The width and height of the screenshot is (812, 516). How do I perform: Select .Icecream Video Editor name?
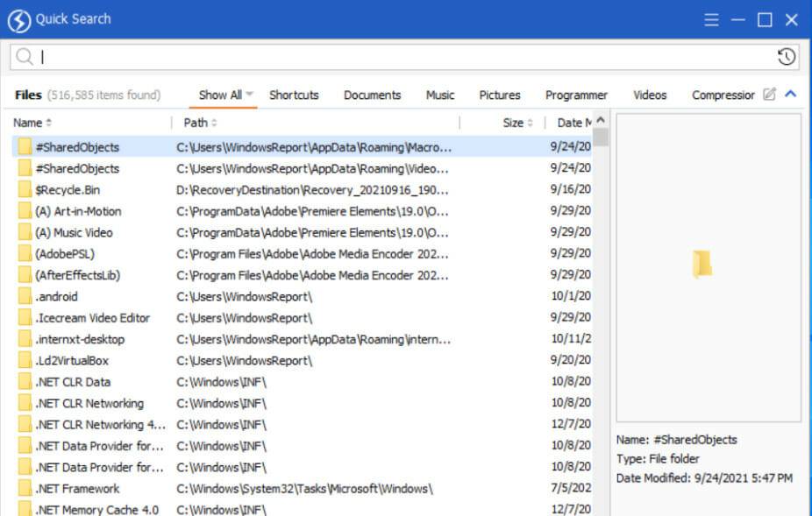point(93,318)
